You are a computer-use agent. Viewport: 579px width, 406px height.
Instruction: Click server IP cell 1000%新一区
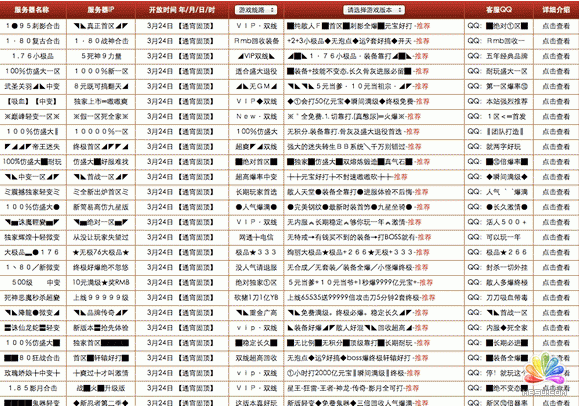click(101, 71)
